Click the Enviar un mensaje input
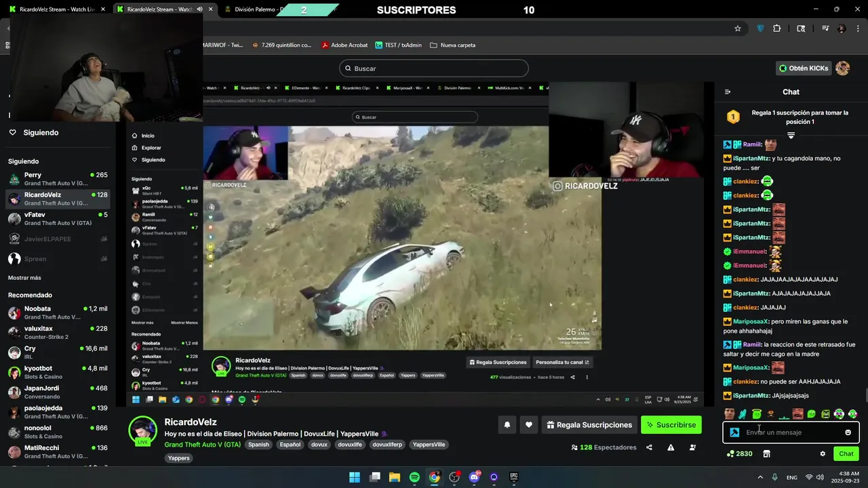Image resolution: width=868 pixels, height=488 pixels. click(791, 432)
